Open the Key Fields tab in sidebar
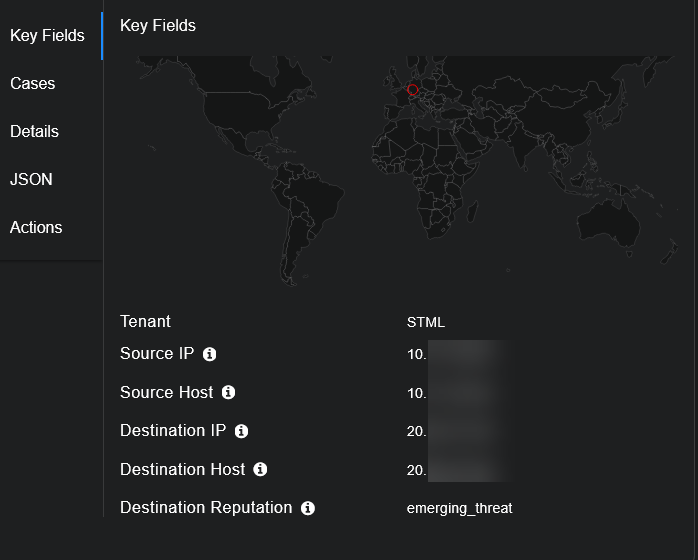The height and width of the screenshot is (560, 698). tap(47, 36)
